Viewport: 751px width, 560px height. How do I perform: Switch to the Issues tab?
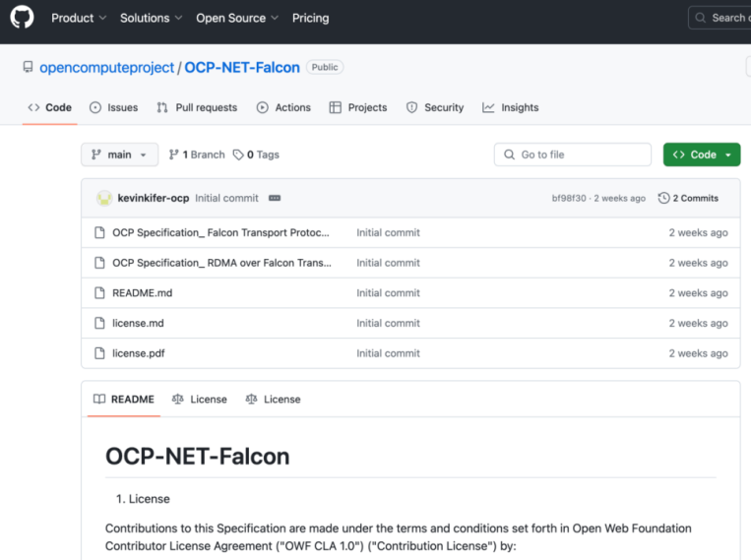point(113,107)
